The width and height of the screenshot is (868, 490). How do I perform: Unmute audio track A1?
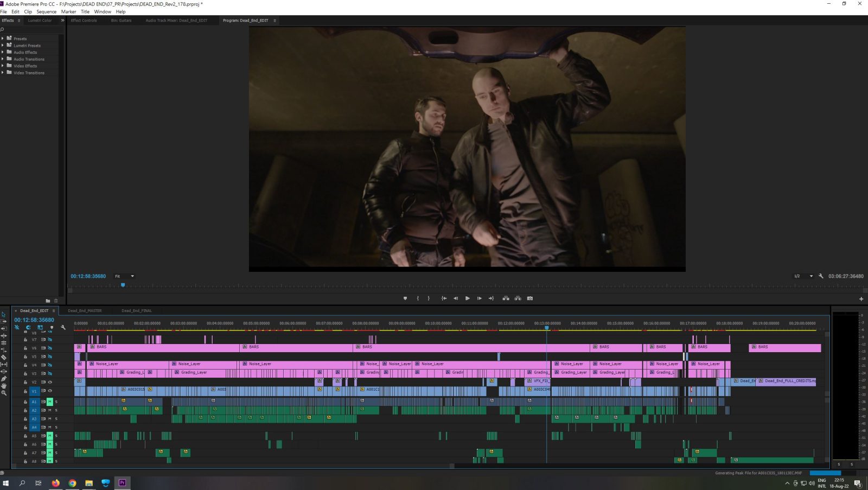point(50,402)
